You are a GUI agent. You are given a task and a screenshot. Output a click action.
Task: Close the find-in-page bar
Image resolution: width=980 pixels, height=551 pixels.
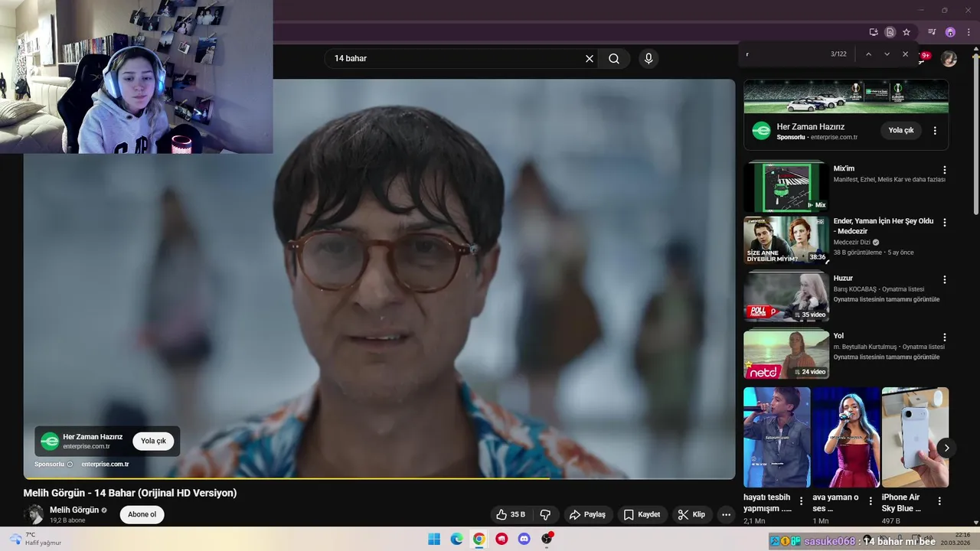[905, 54]
